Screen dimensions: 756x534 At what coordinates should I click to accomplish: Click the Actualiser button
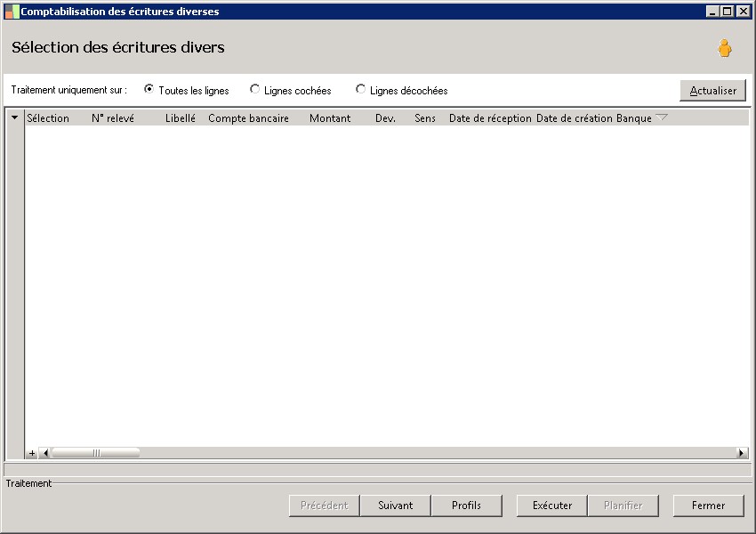712,90
